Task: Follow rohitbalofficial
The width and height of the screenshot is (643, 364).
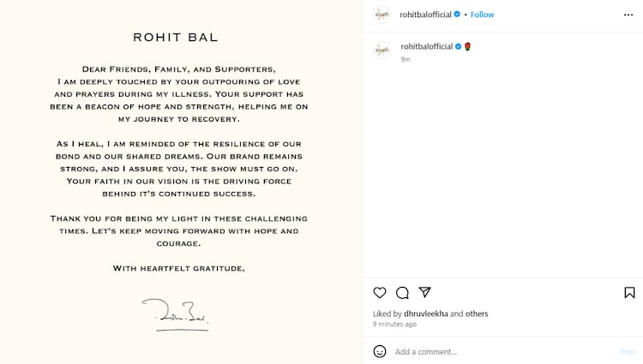Action: pyautogui.click(x=482, y=15)
